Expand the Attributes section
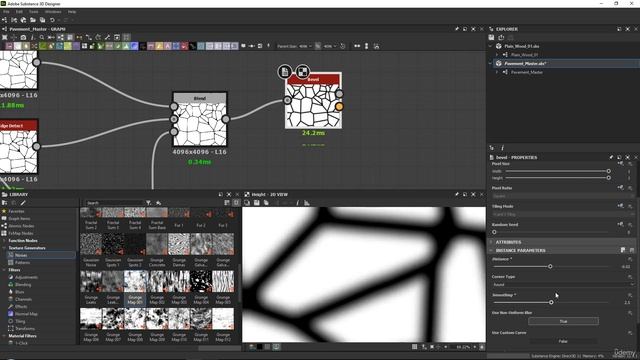Viewport: 640px width, 360px height. click(491, 242)
